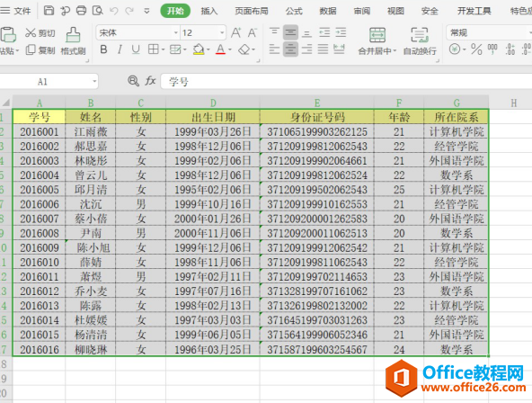Switch to the 数据 Data tab
532x403 pixels.
328,11
